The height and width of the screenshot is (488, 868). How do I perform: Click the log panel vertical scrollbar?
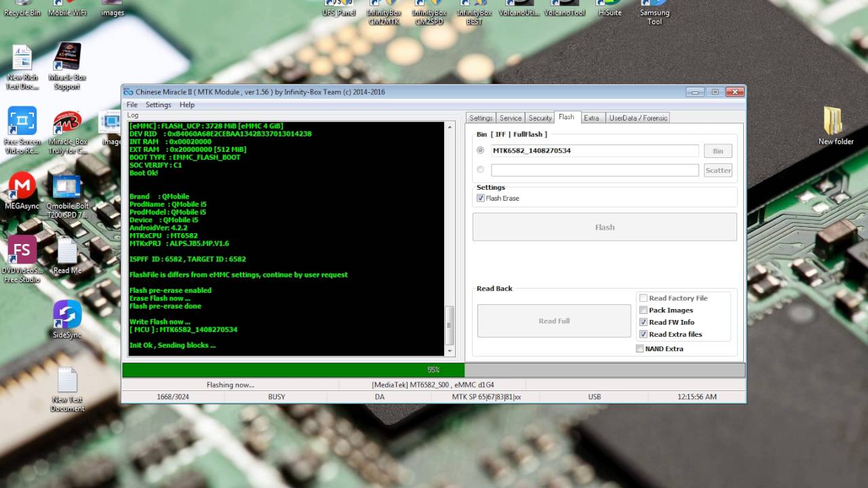point(449,239)
